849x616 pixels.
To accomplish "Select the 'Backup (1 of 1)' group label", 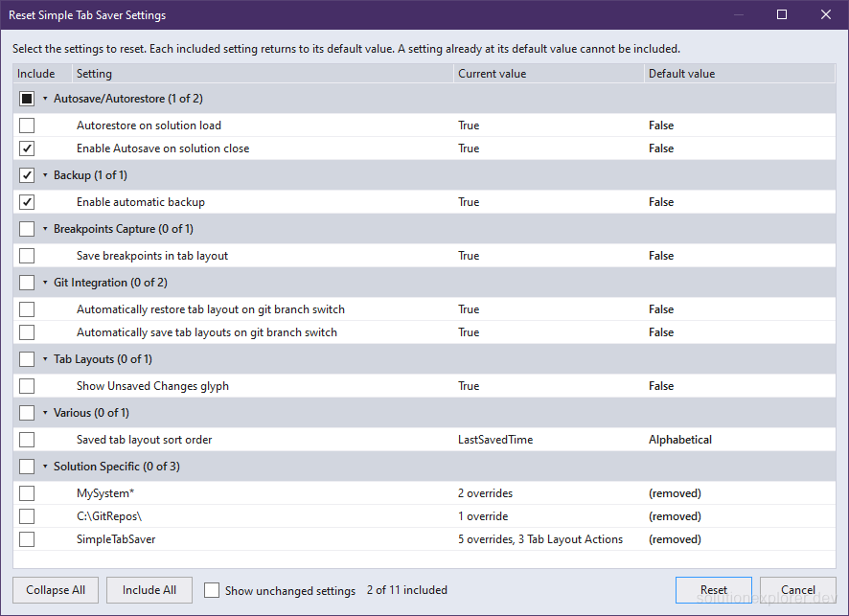I will point(90,175).
